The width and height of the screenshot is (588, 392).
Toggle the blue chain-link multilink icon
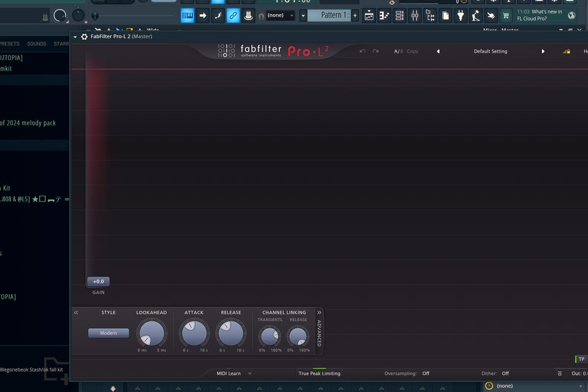(233, 15)
